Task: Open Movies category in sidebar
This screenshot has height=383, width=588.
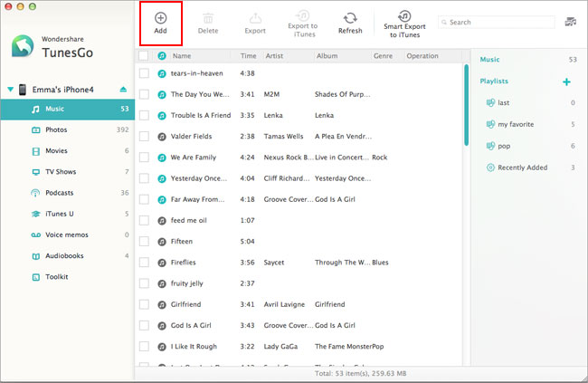Action: (68, 151)
